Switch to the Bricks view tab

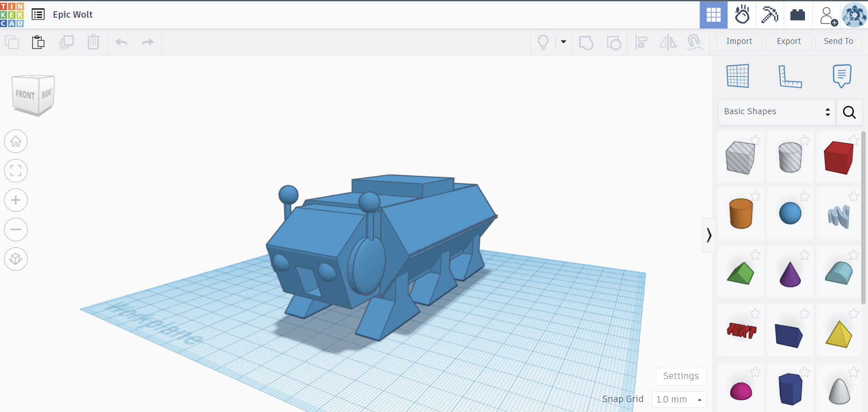tap(797, 15)
